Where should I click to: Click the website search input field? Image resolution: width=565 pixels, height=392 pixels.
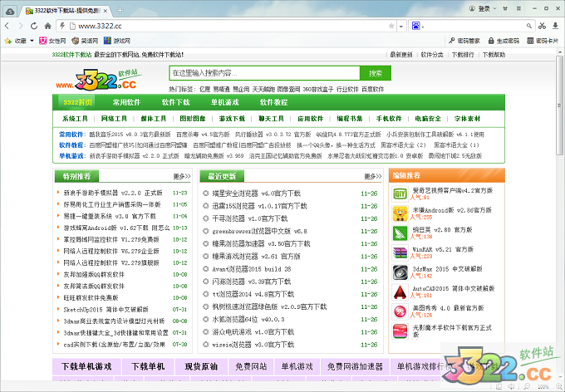tap(264, 73)
